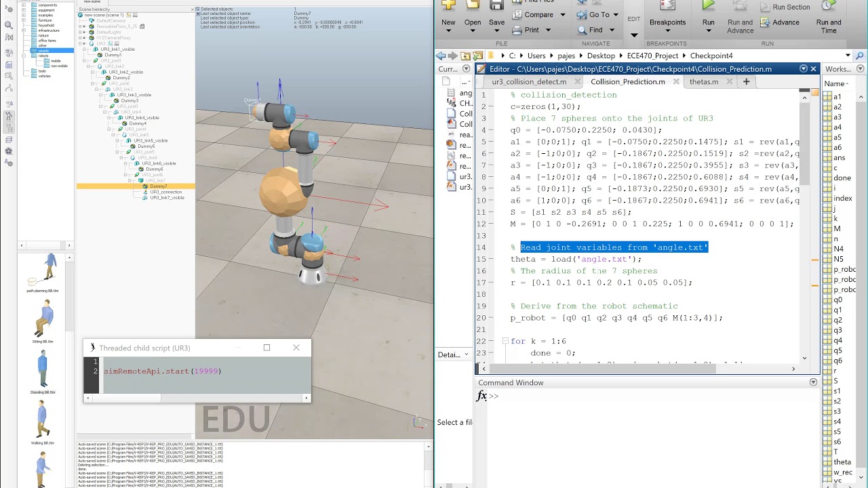Click the Run and Time icon
This screenshot has width=868, height=488.
829,5
